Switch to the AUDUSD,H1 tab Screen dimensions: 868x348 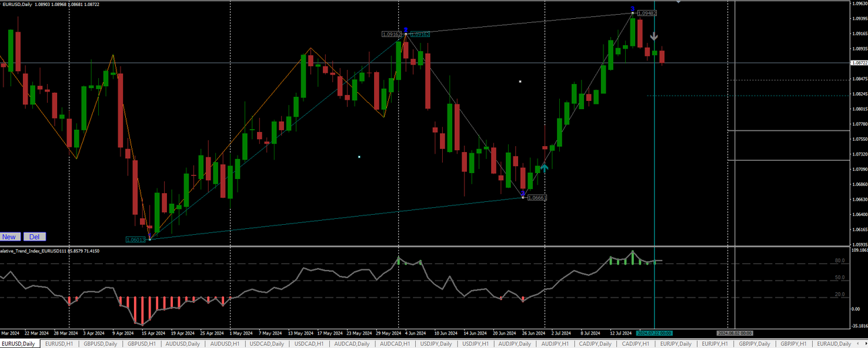(x=225, y=344)
